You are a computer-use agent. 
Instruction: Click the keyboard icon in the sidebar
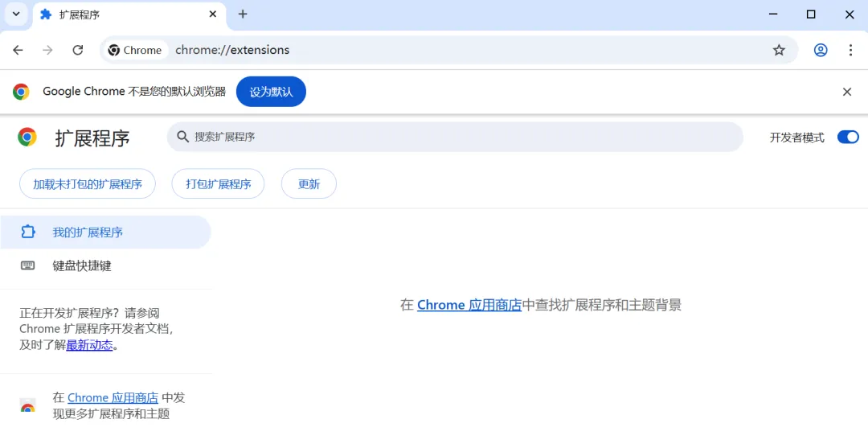[x=27, y=266]
